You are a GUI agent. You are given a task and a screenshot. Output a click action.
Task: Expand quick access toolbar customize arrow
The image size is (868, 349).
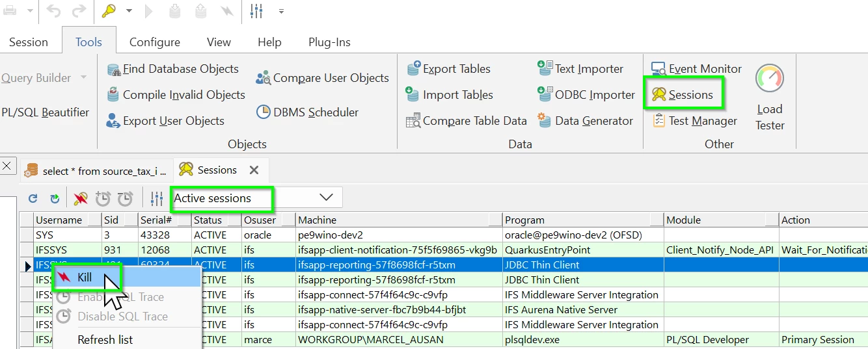[281, 11]
